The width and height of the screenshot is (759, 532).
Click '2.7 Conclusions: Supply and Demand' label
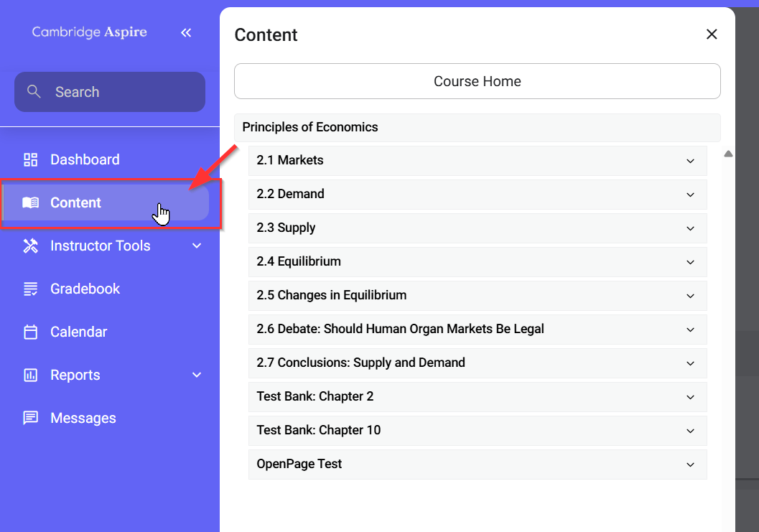(360, 363)
